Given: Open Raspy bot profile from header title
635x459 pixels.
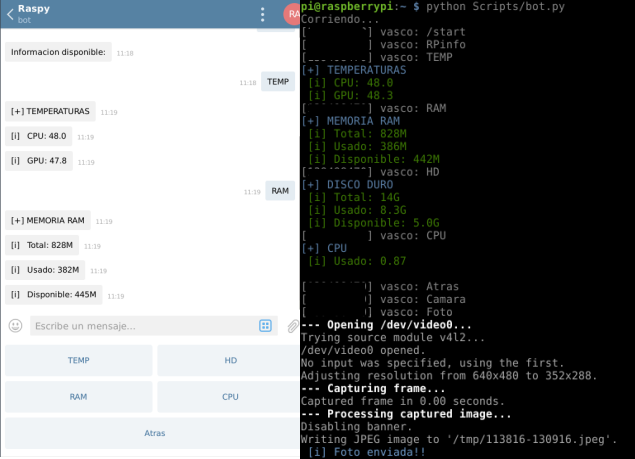Looking at the screenshot, I should coord(34,10).
